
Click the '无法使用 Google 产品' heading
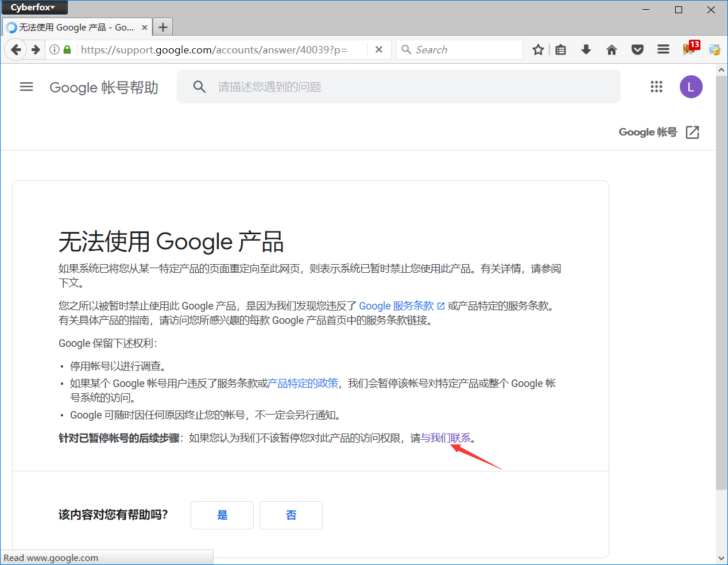pos(171,242)
